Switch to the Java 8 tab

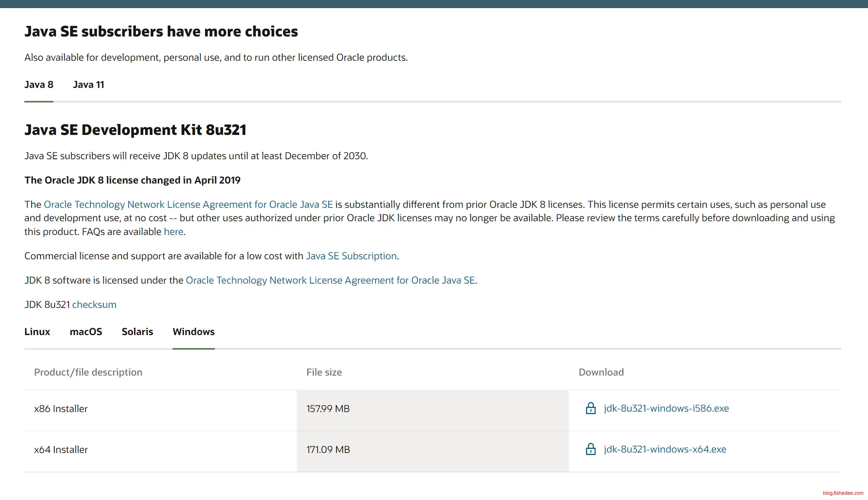pos(39,85)
